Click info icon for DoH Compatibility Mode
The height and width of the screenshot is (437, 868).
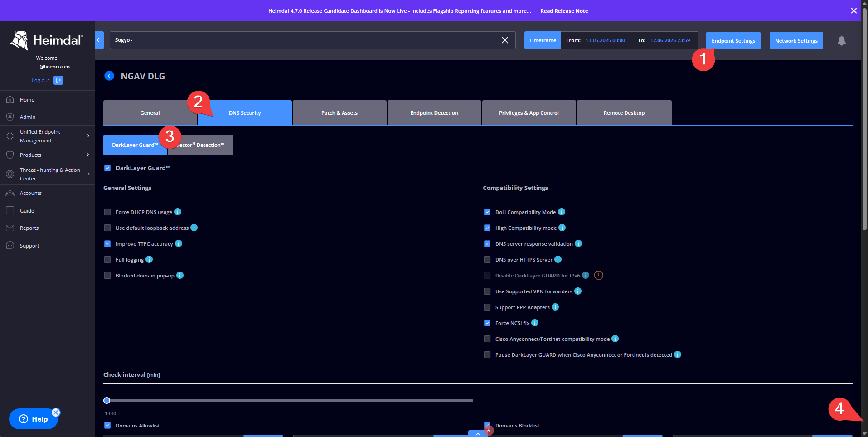562,212
